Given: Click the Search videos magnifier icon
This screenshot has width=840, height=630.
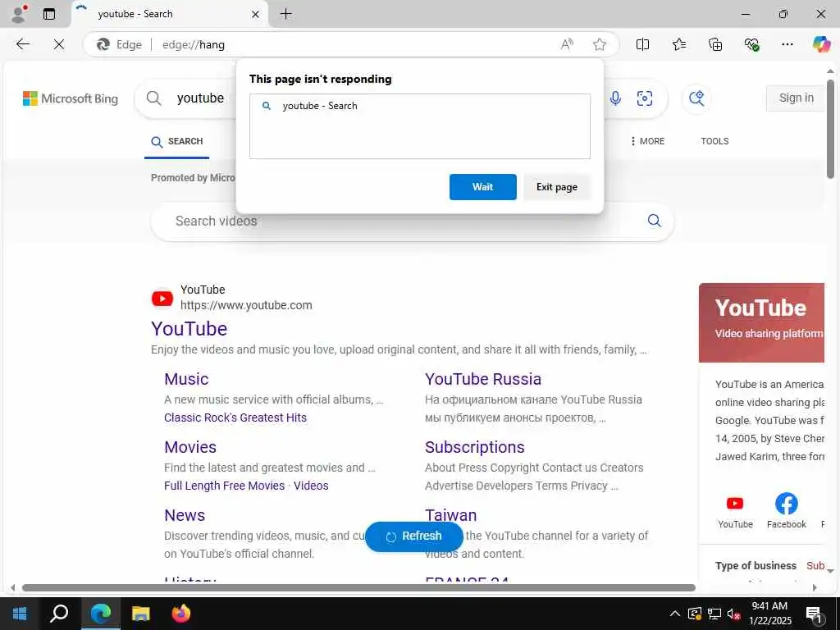Looking at the screenshot, I should (x=654, y=221).
